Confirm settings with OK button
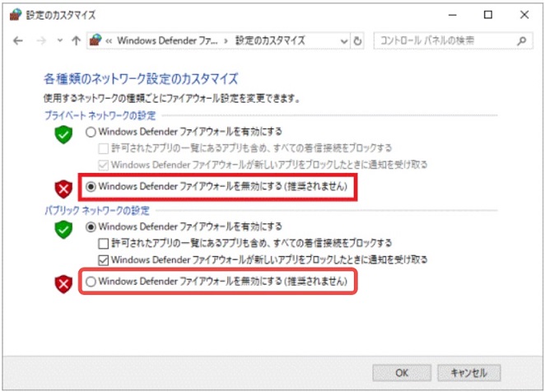 (402, 373)
